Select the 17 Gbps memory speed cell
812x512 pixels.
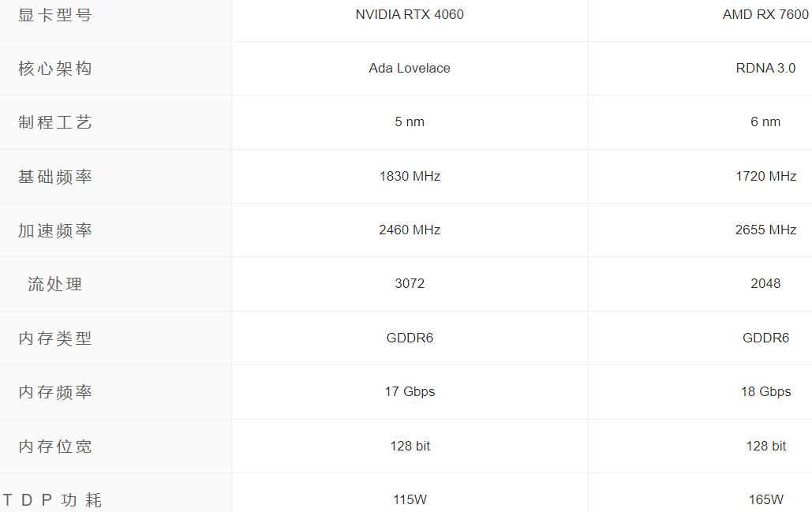click(410, 391)
